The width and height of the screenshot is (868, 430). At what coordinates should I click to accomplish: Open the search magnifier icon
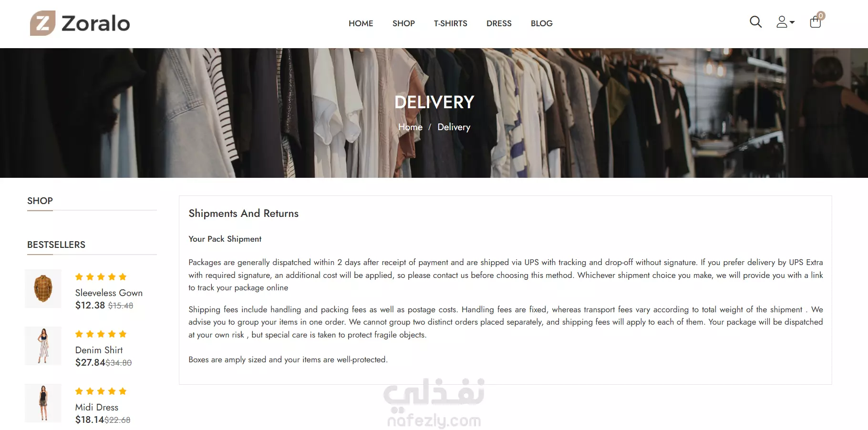point(755,22)
